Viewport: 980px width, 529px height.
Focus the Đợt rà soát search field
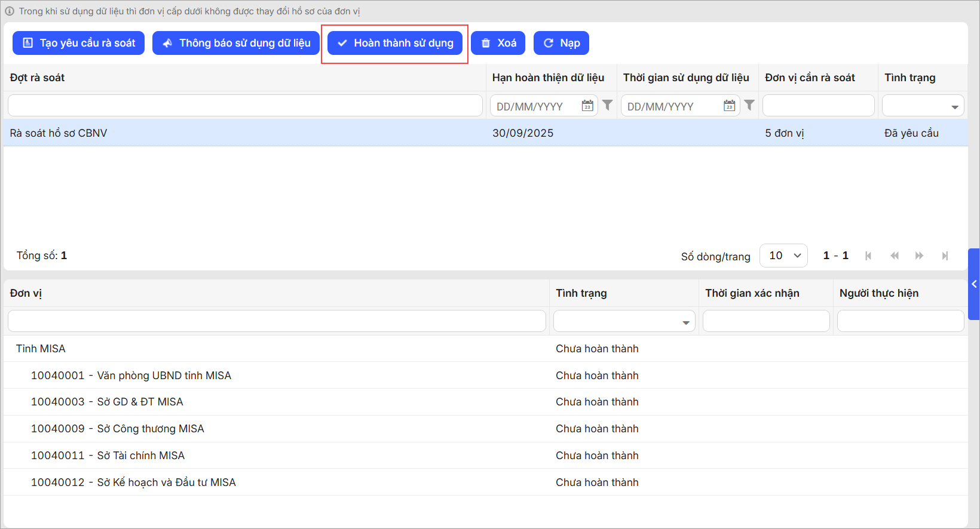pyautogui.click(x=245, y=106)
